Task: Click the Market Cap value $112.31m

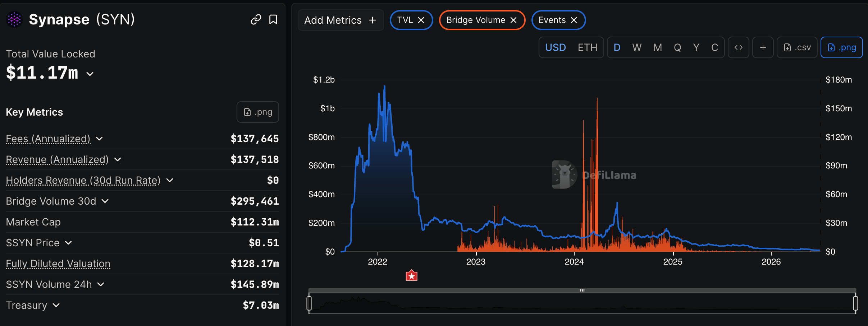Action: coord(255,222)
